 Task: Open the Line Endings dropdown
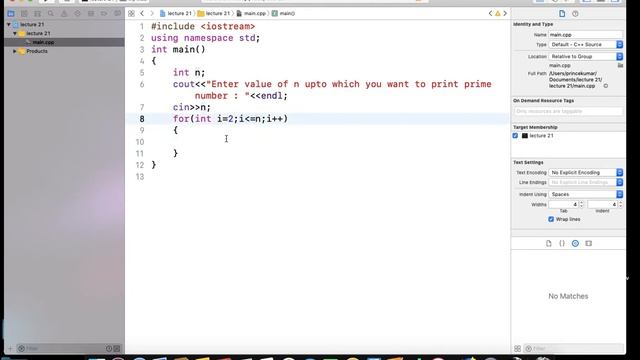586,182
